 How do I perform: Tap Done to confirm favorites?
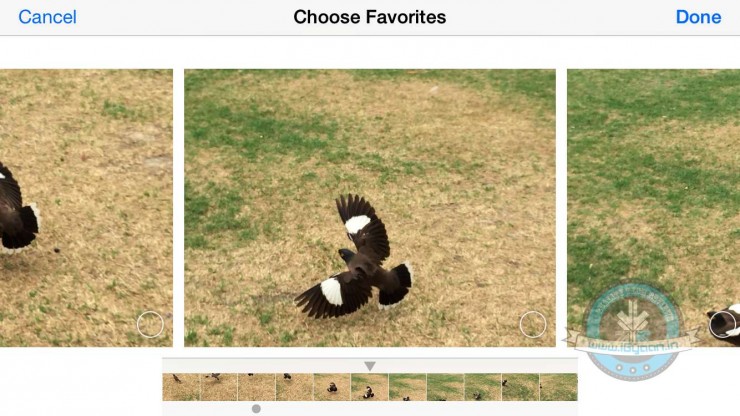pyautogui.click(x=698, y=17)
